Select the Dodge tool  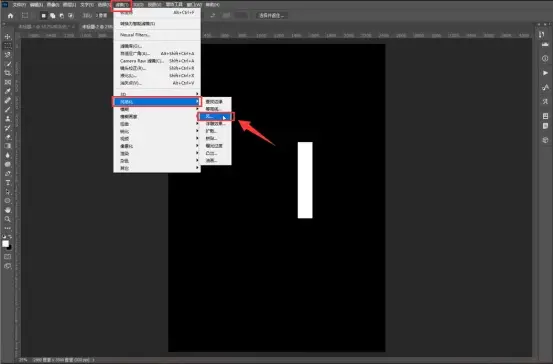[x=7, y=164]
